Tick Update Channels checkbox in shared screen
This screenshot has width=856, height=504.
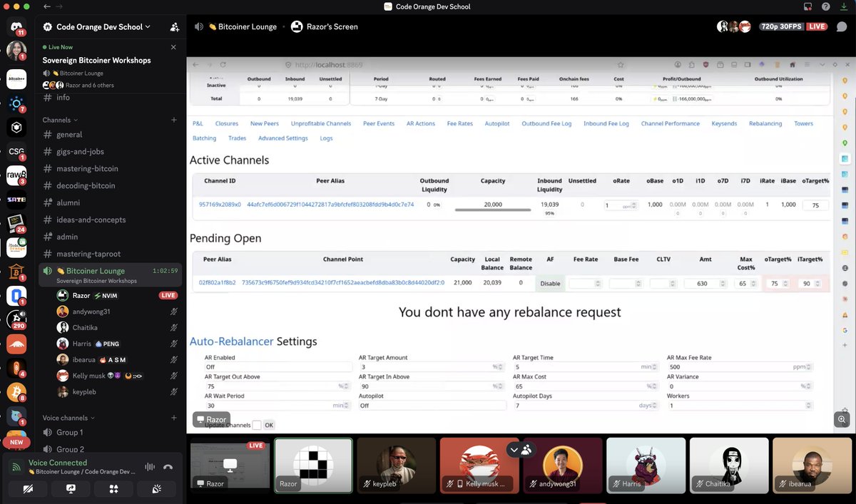[x=256, y=425]
